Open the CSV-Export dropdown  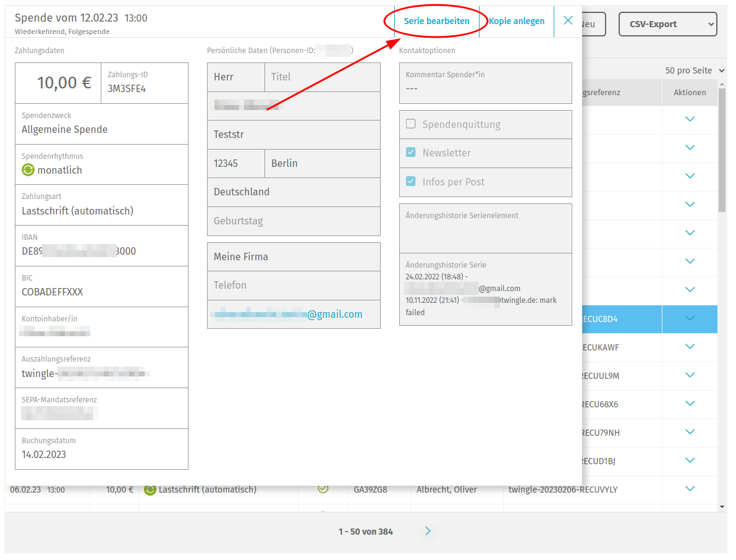point(667,24)
